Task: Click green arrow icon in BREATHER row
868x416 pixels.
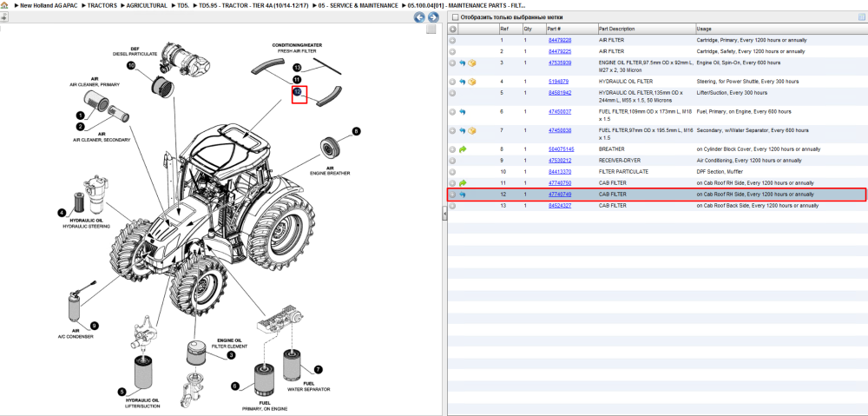Action: (463, 149)
